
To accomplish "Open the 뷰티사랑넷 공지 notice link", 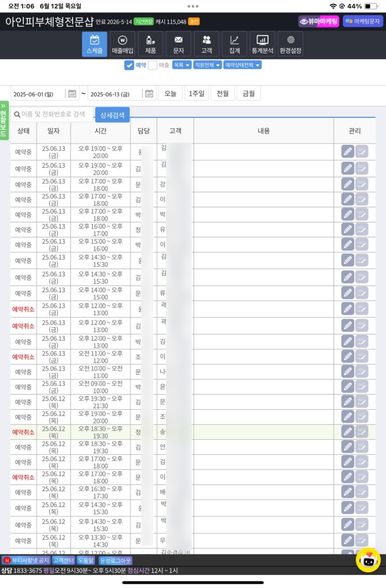I will [x=26, y=560].
